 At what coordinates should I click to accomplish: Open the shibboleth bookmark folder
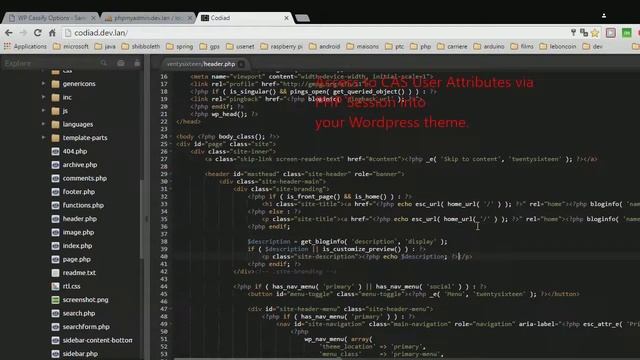coord(141,47)
